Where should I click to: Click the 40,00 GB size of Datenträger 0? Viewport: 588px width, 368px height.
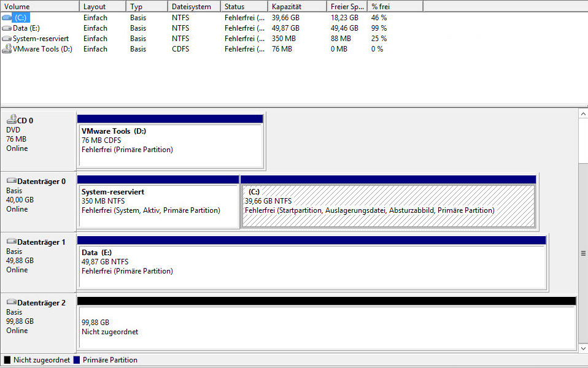[x=20, y=200]
